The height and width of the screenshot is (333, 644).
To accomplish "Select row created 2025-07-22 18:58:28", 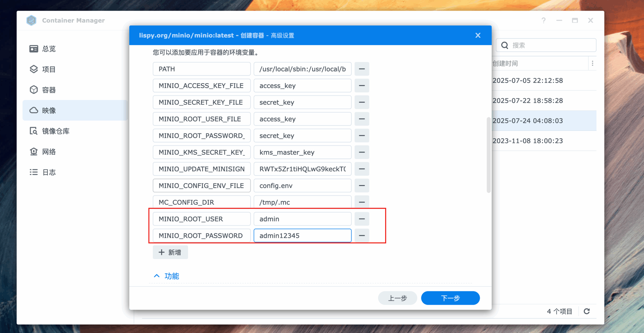I will pos(544,101).
